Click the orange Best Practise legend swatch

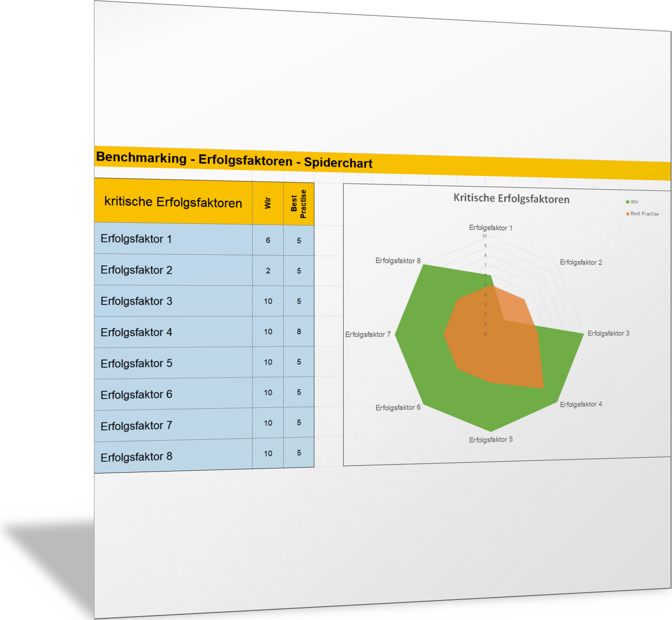[x=628, y=214]
